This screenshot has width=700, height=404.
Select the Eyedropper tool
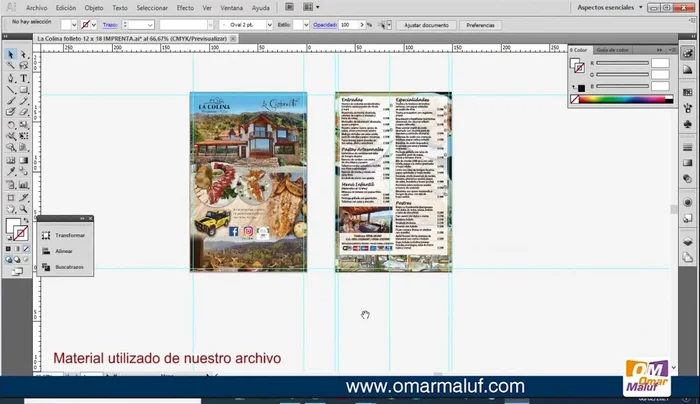(11, 172)
